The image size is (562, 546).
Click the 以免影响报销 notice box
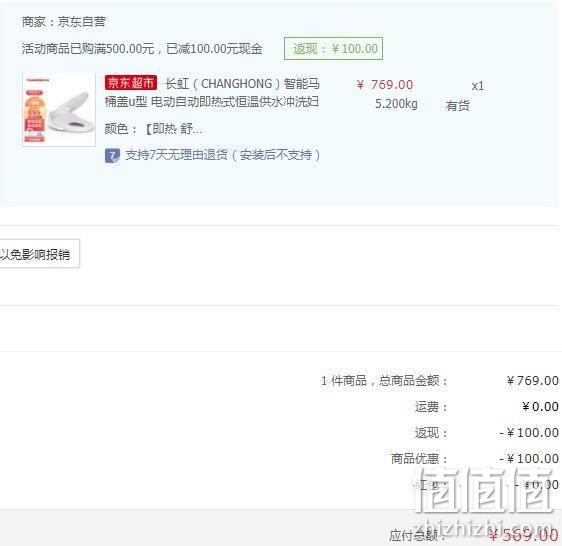point(39,254)
